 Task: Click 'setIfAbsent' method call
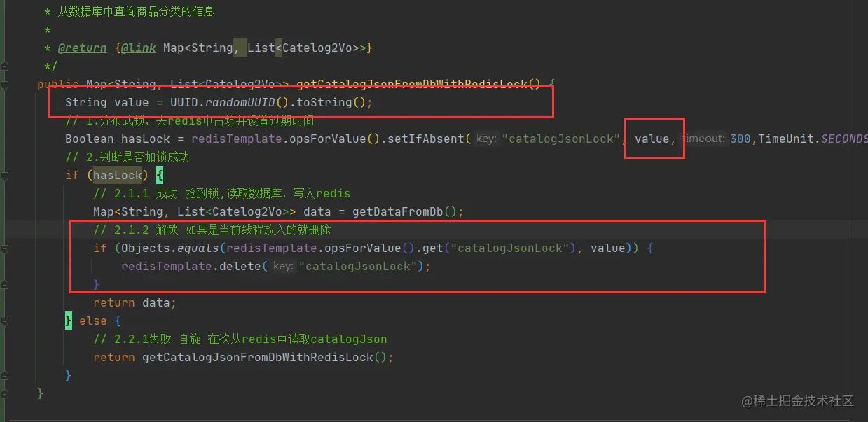426,139
